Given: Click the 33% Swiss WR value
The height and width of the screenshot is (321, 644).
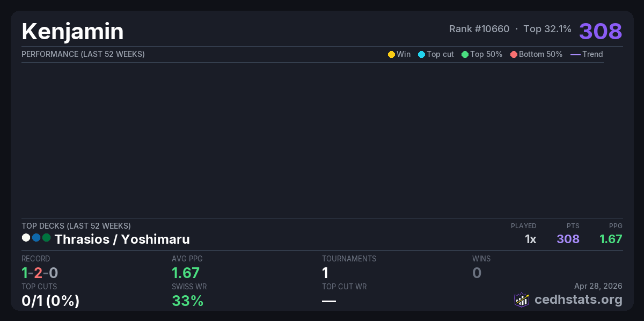Looking at the screenshot, I should coord(187,301).
